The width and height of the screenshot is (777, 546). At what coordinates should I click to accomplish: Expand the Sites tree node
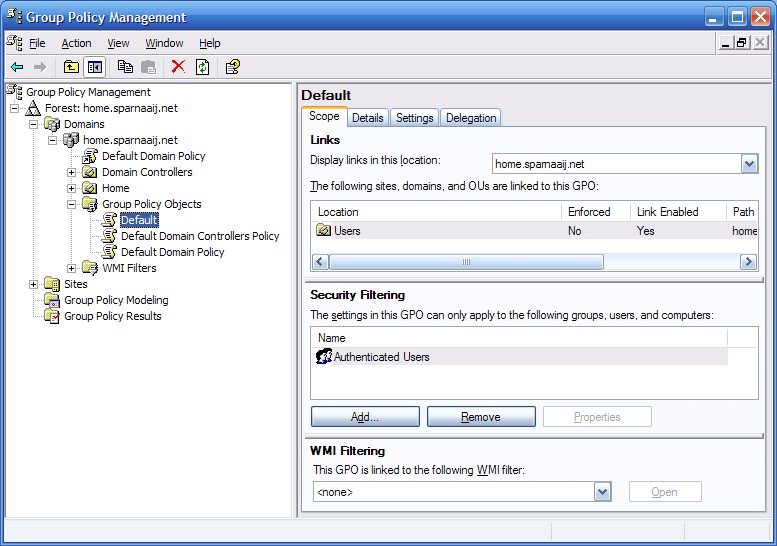pos(34,284)
